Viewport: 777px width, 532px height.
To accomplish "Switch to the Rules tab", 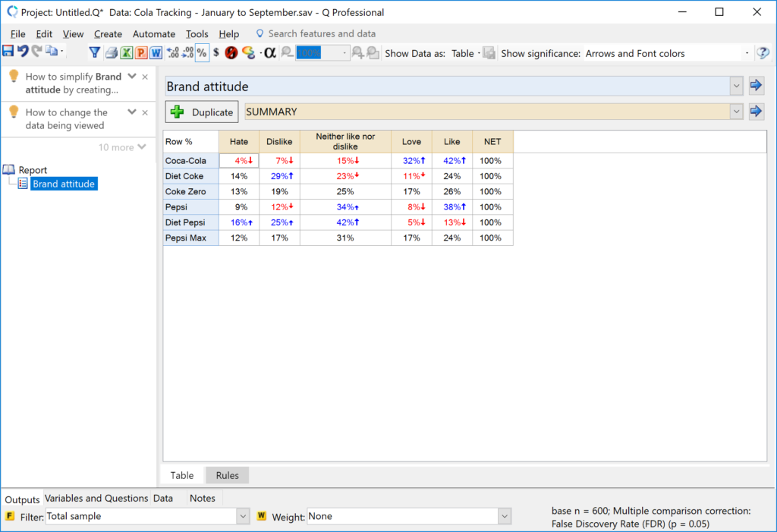I will (227, 475).
